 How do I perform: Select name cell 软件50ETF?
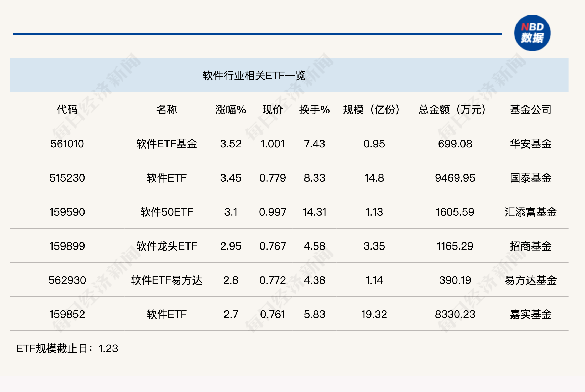(x=167, y=212)
